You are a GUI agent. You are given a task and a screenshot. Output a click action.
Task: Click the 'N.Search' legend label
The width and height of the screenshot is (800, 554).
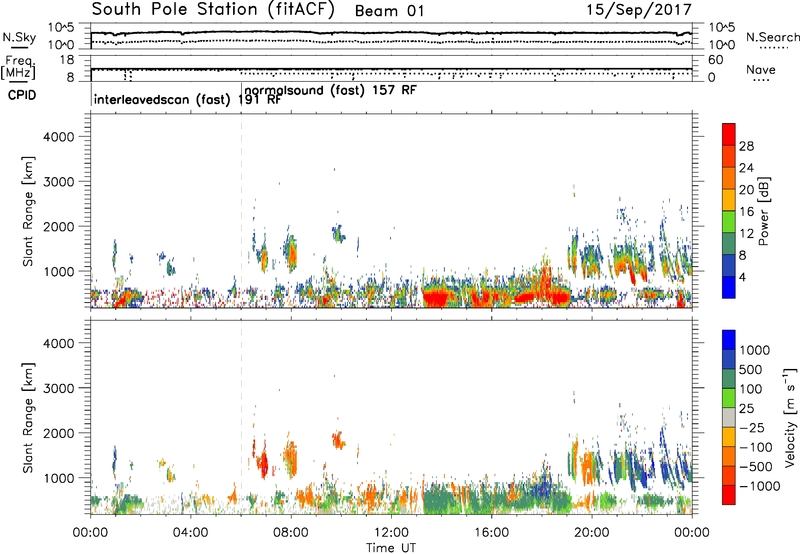772,37
